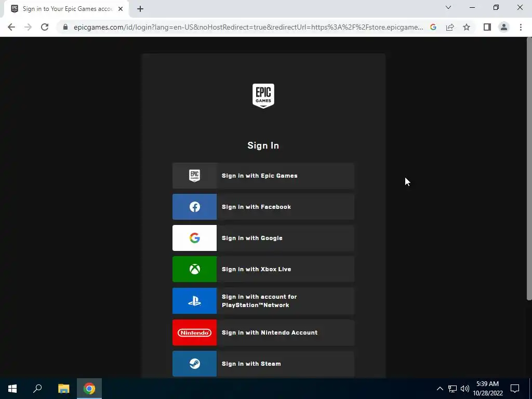The image size is (532, 399).
Task: Reload the page
Action: point(45,27)
